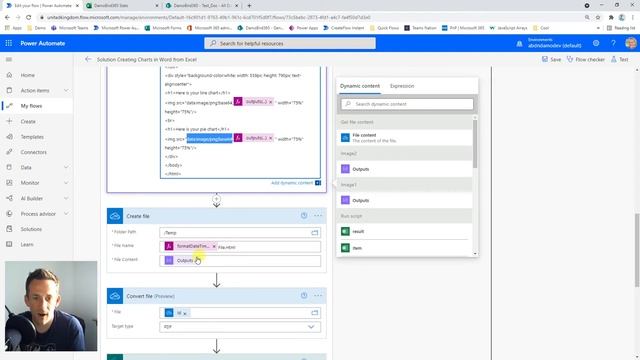Open the Flow checker
The image size is (640, 360).
click(x=586, y=59)
